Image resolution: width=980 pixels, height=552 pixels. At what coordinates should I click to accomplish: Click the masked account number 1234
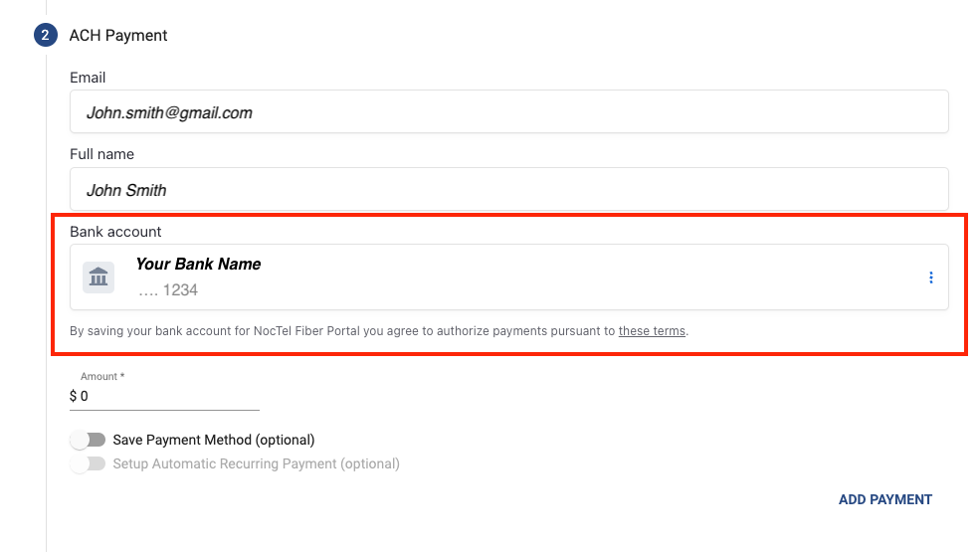click(x=168, y=290)
